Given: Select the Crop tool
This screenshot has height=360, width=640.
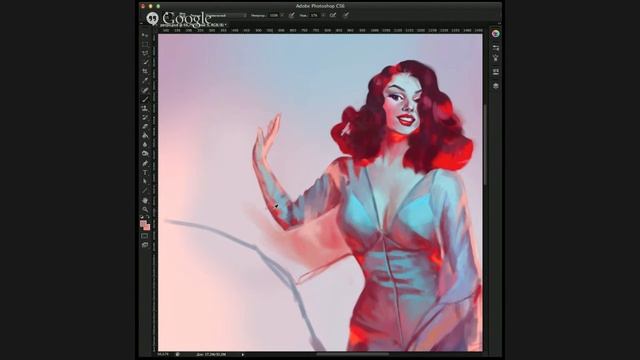Looking at the screenshot, I should click(x=145, y=71).
